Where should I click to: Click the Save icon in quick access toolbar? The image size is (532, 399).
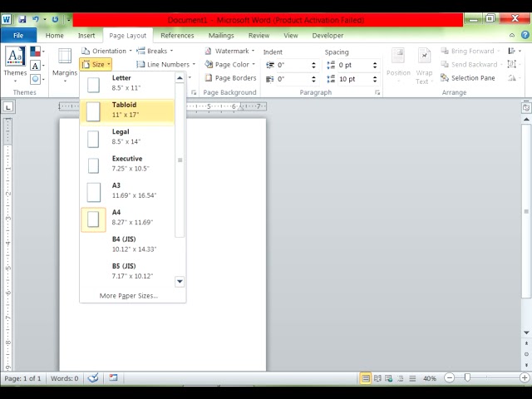point(22,19)
